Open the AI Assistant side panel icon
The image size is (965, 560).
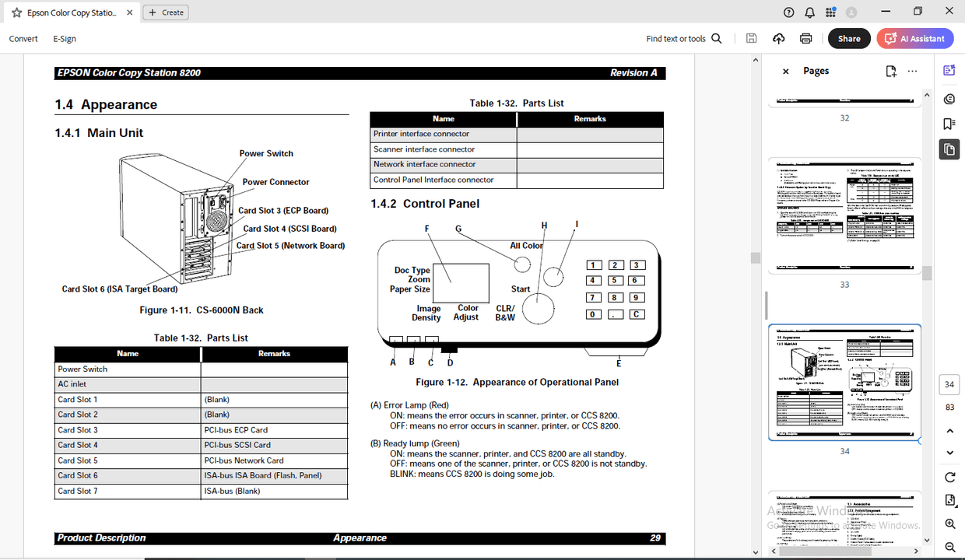click(x=949, y=70)
